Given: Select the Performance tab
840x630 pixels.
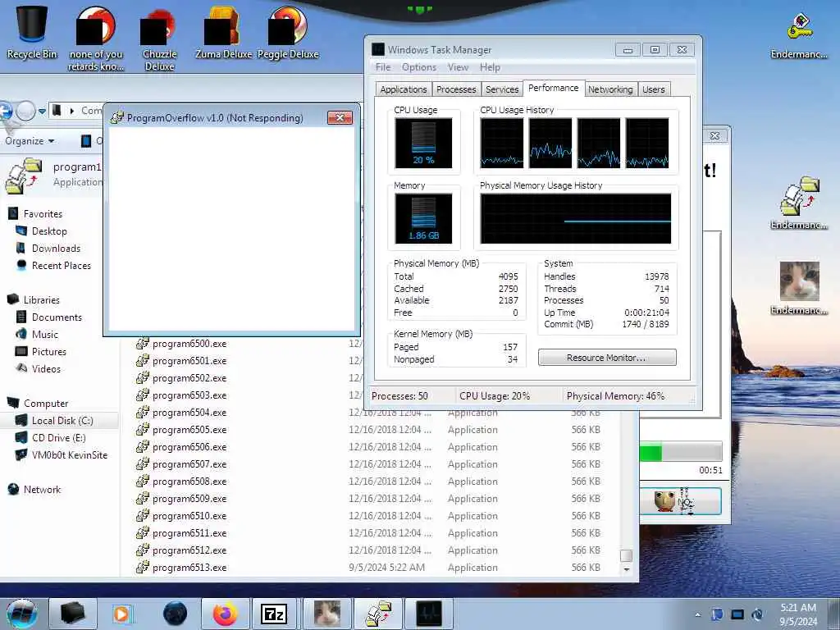Looking at the screenshot, I should tap(554, 88).
